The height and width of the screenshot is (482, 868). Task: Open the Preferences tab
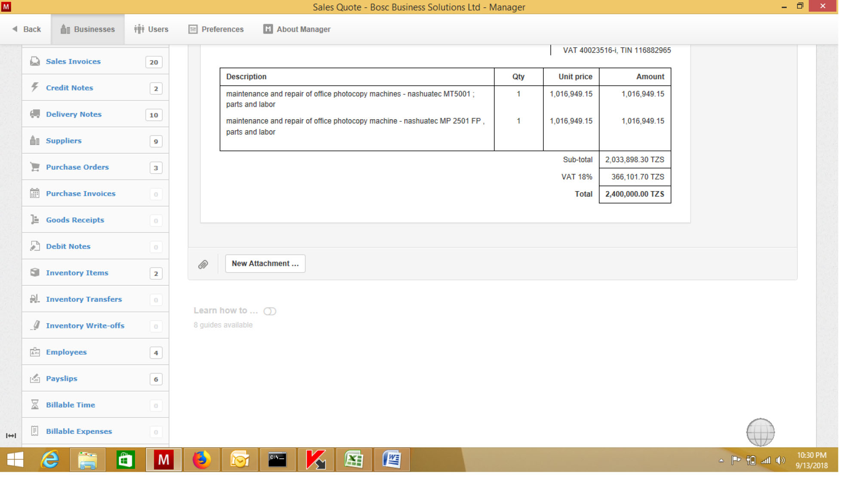click(x=216, y=29)
